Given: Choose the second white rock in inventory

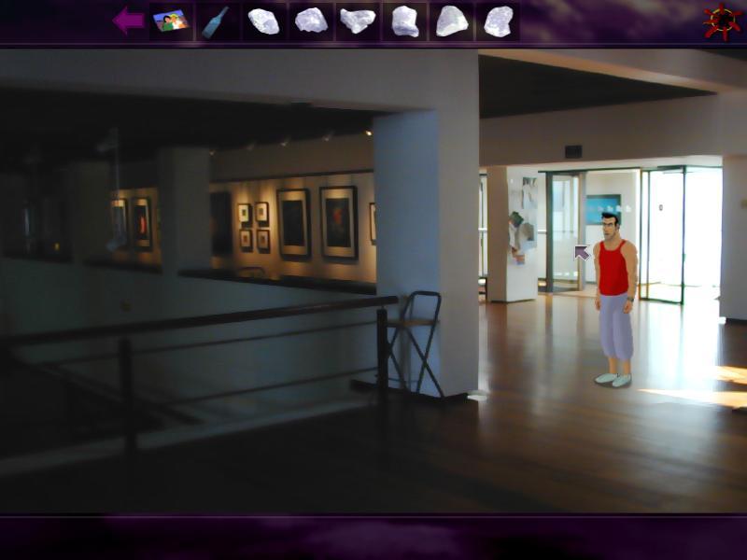Looking at the screenshot, I should pos(311,21).
